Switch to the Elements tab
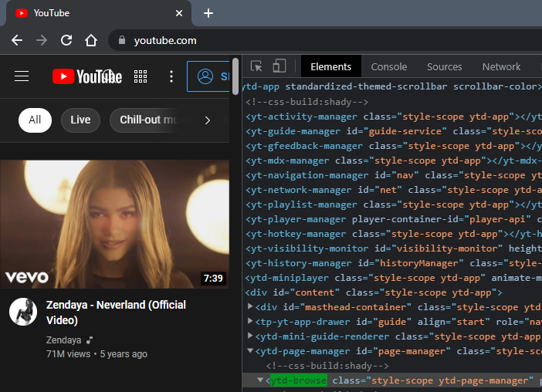The image size is (542, 392). [x=330, y=66]
